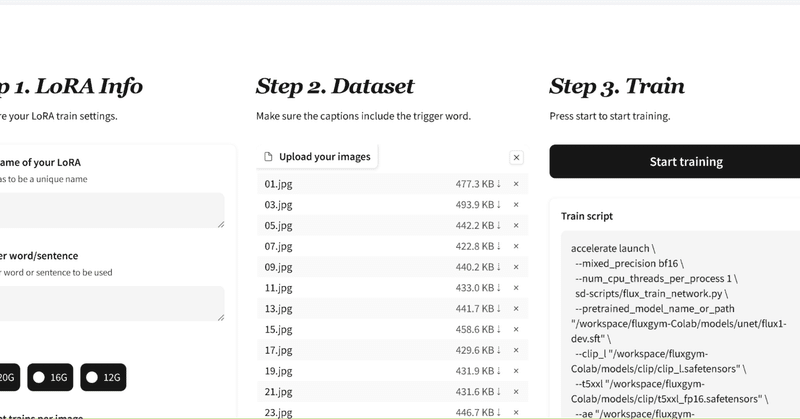Click the 11.jpg file name entry
Viewport: 800px width, 419px height.
[278, 288]
